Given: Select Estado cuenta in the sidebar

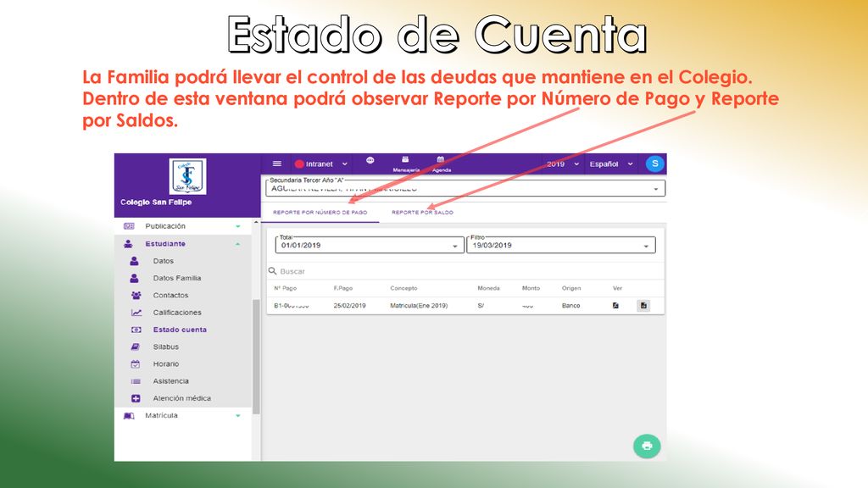Looking at the screenshot, I should (x=180, y=330).
